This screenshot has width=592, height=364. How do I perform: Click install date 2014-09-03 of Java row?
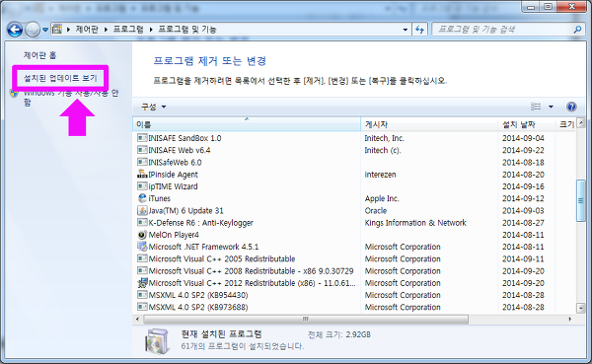[x=523, y=211]
